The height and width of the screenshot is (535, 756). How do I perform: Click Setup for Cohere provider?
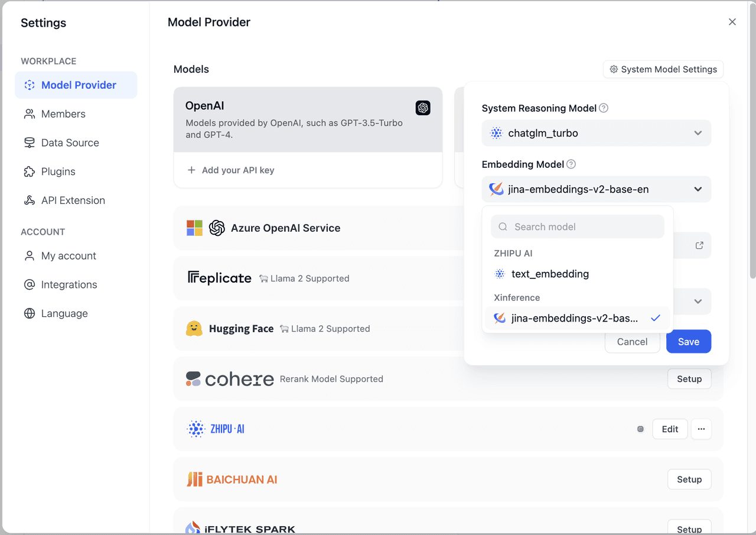(x=689, y=379)
